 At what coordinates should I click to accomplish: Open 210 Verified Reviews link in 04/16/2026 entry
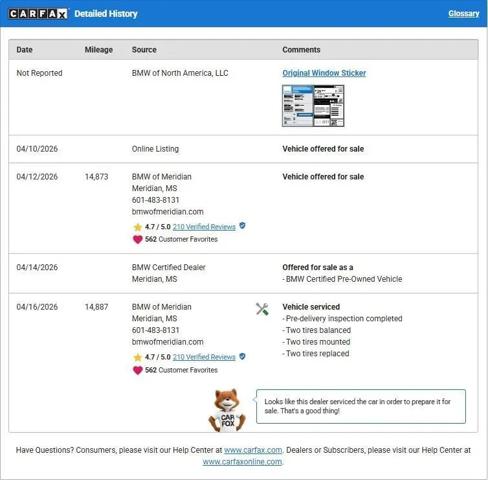click(204, 357)
